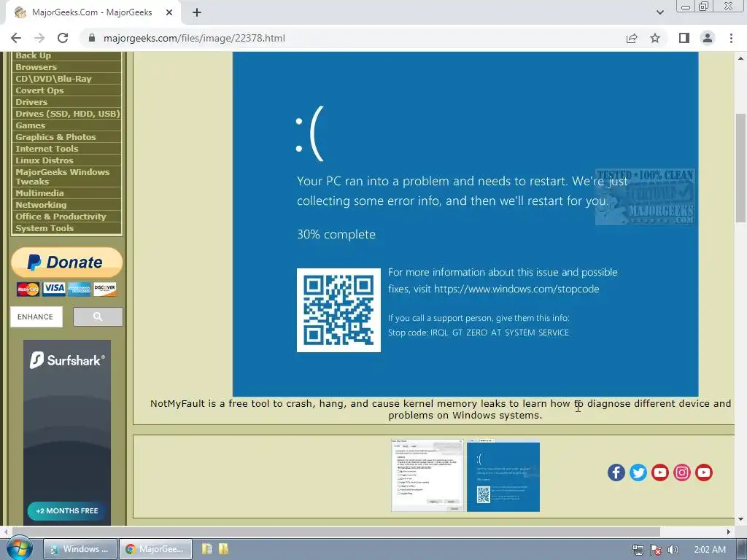Bookmark this page with the star icon

pos(655,38)
